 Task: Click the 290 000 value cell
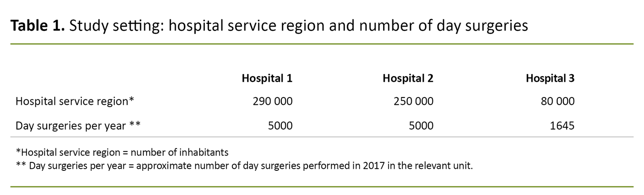pyautogui.click(x=272, y=101)
